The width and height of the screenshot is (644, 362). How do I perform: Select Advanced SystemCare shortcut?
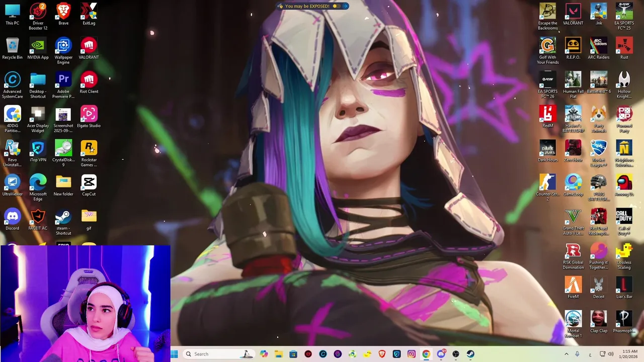coord(13,85)
